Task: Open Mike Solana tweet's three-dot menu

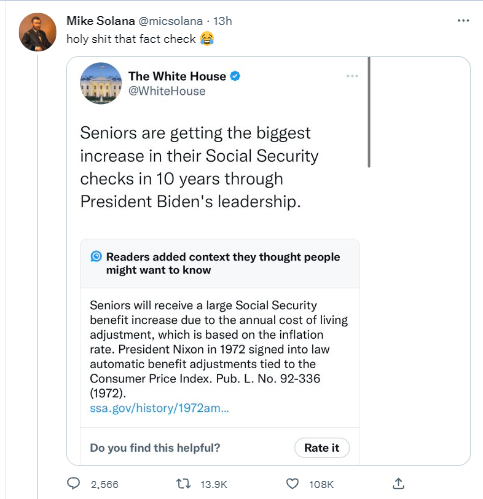Action: (x=463, y=21)
